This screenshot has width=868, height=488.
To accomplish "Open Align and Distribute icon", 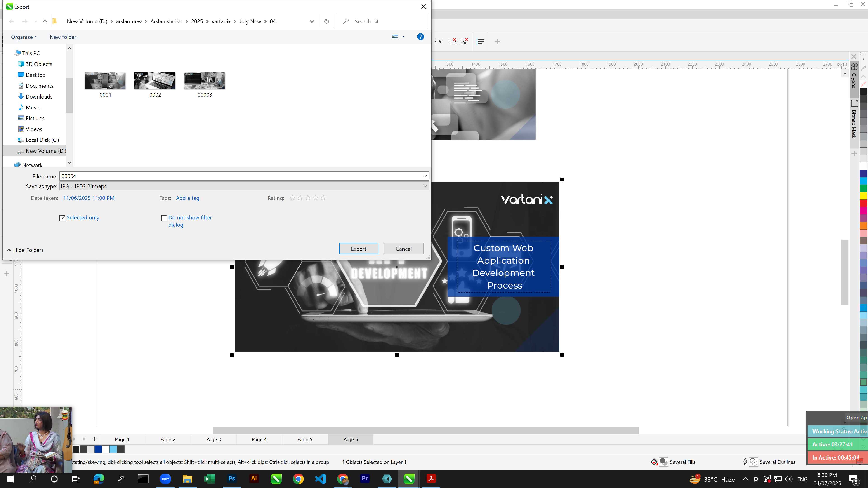I will coord(481,42).
